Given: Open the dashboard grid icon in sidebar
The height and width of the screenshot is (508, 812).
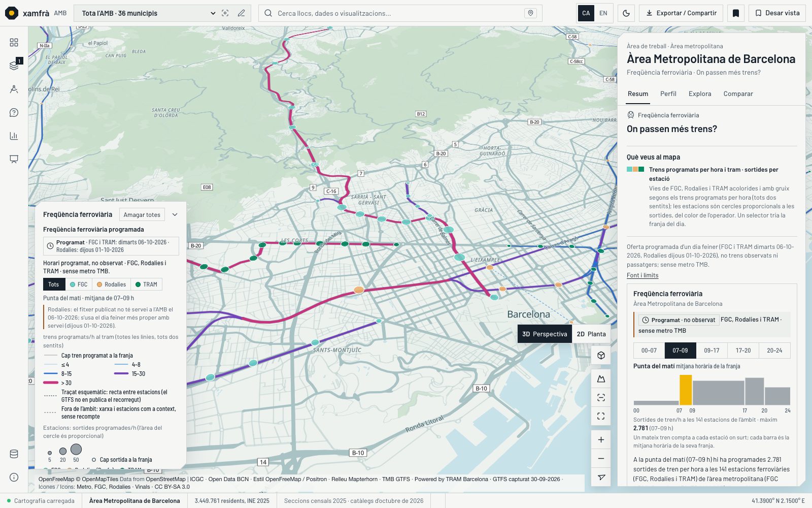Looking at the screenshot, I should click(14, 42).
